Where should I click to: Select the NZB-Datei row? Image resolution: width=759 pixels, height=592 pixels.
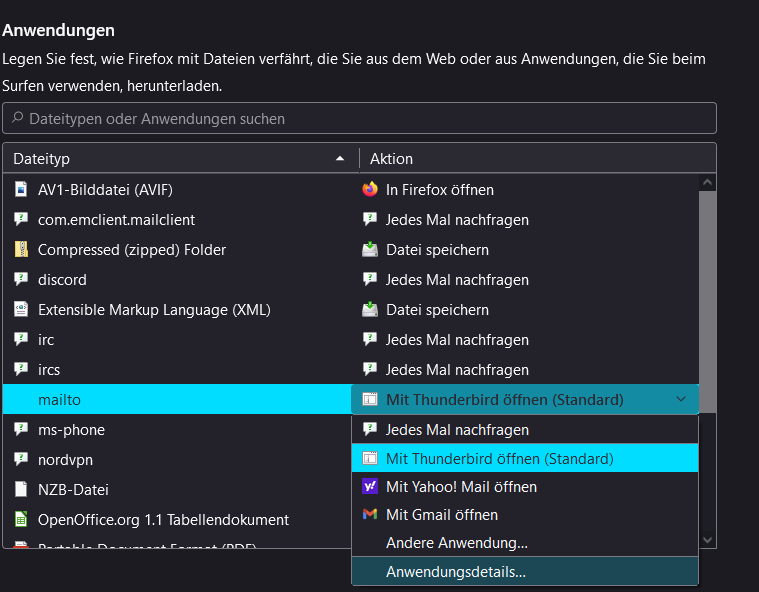[177, 489]
